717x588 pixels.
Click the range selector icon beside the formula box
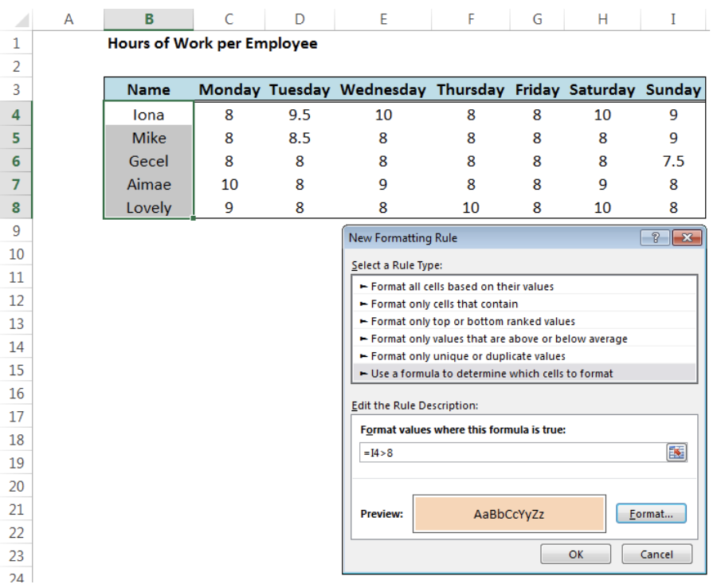coord(676,453)
